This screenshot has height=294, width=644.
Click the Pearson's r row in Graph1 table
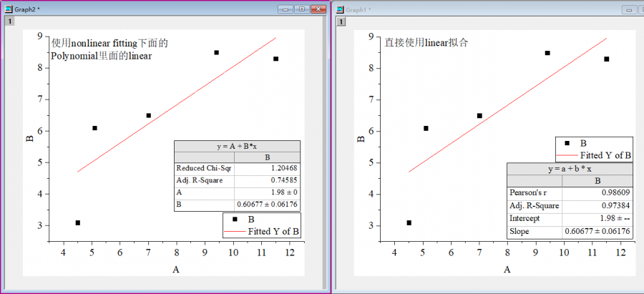tap(569, 192)
